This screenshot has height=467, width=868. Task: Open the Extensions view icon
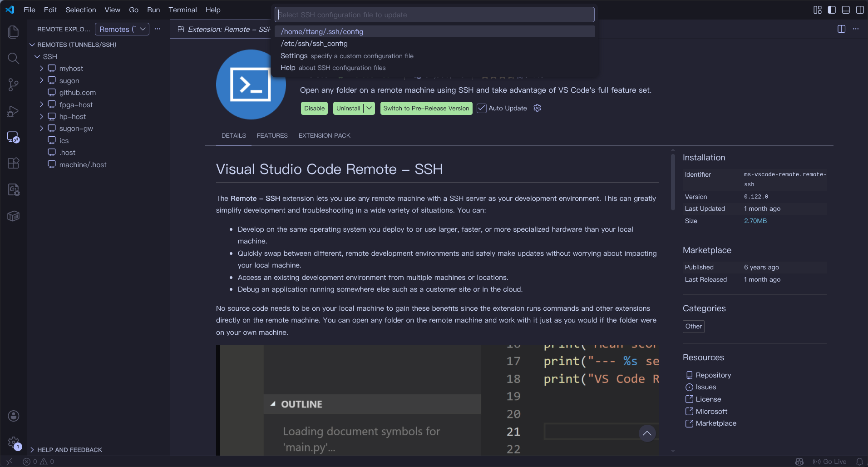14,163
